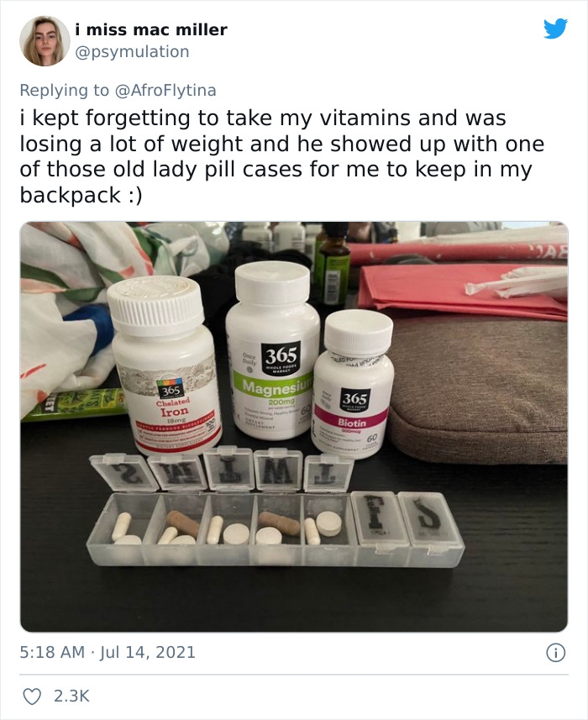Like the tweet with the heart icon
The width and height of the screenshot is (588, 720).
(32, 696)
